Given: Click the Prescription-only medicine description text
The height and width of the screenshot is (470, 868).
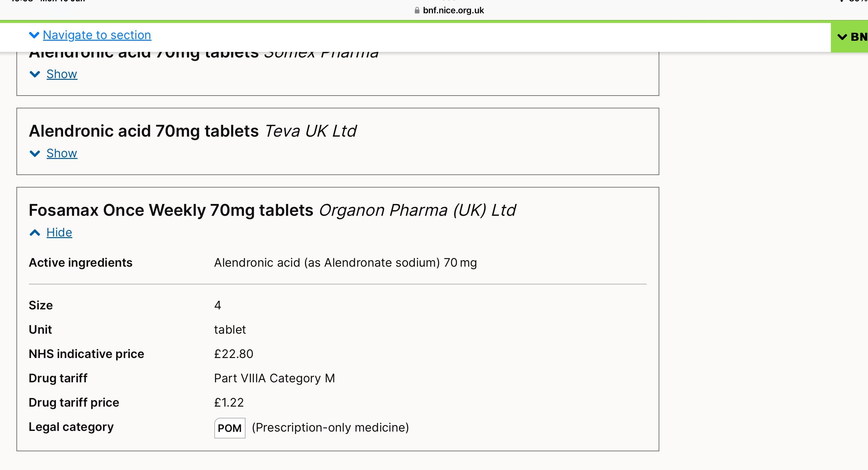Looking at the screenshot, I should click(330, 428).
